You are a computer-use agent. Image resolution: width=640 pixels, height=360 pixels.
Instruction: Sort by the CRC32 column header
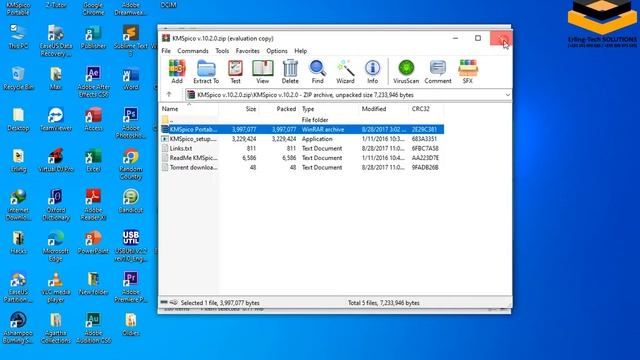(426, 109)
